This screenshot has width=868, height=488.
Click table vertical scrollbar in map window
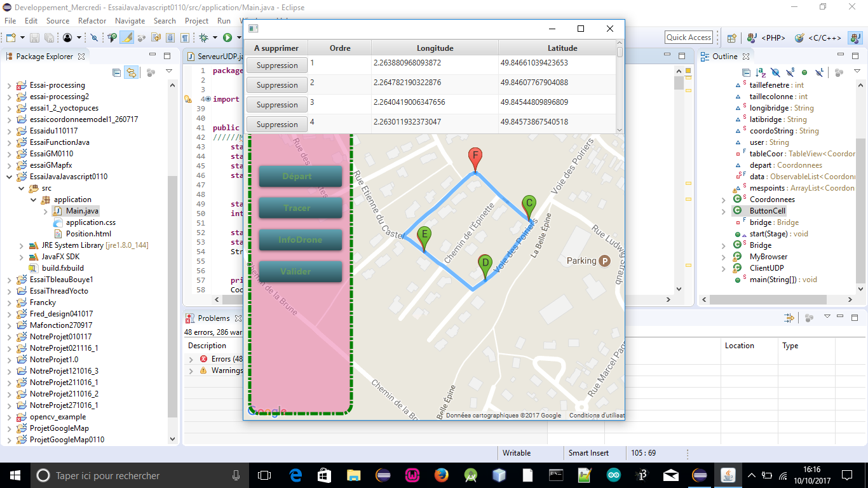coord(620,87)
